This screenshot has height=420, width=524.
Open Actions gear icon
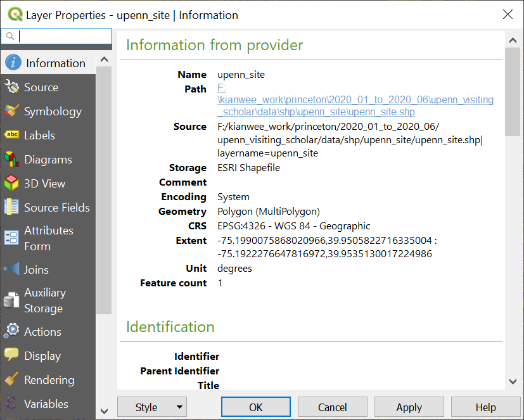coord(11,331)
